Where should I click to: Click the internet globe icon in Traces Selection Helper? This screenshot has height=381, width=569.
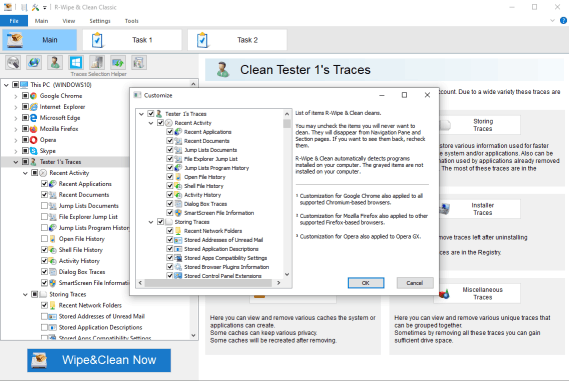click(34, 63)
